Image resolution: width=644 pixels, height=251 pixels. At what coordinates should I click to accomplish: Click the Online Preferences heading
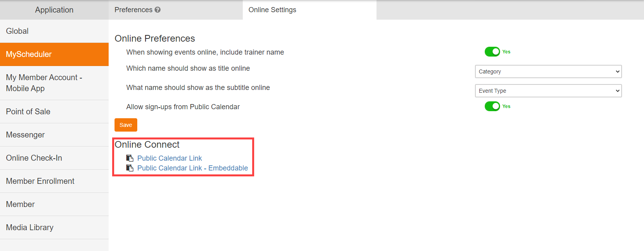155,38
